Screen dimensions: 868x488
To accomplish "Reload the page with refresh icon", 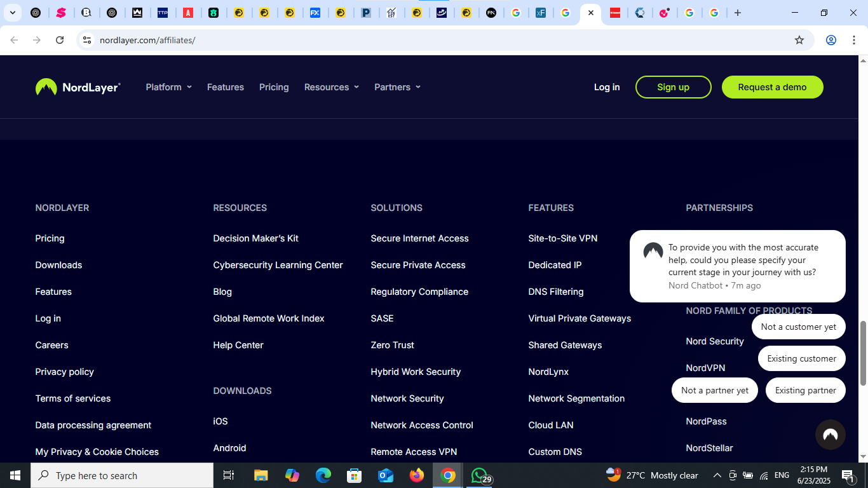I will (x=60, y=40).
